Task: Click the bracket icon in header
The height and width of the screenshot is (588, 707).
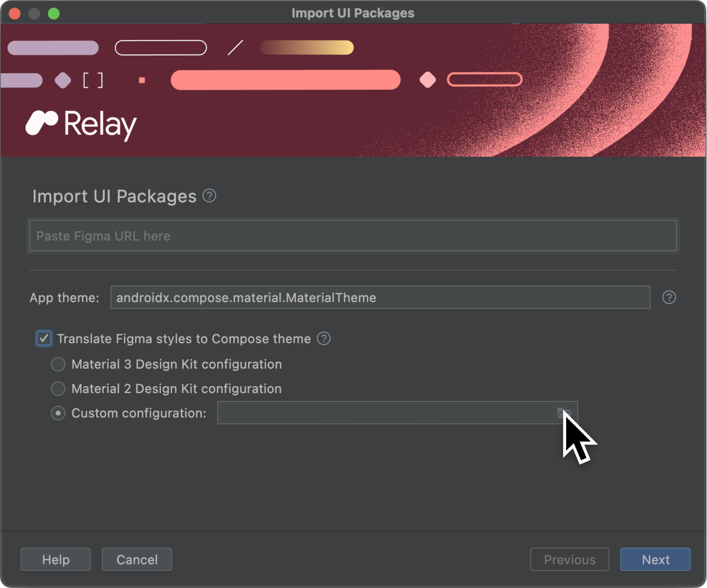Action: 93,79
